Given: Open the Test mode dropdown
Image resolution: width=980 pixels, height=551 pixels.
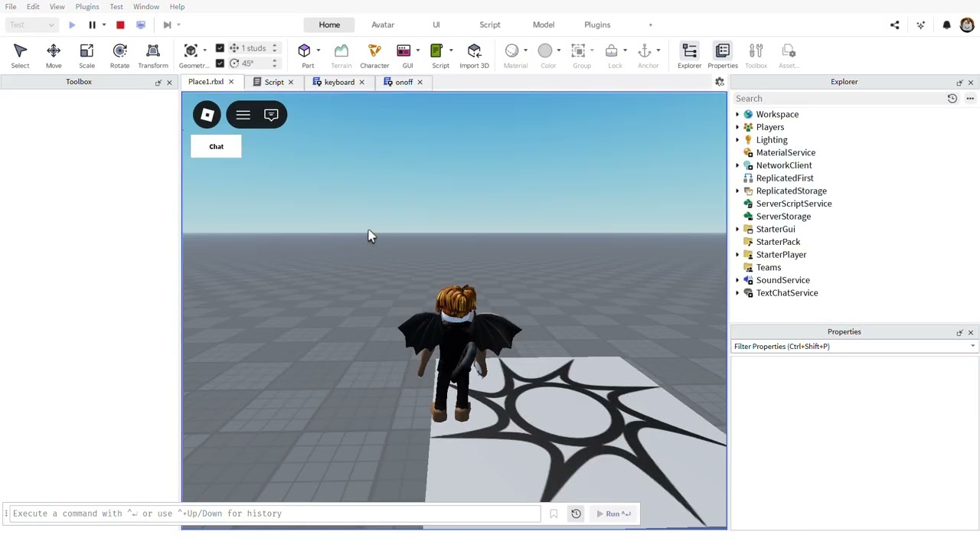Looking at the screenshot, I should [31, 24].
